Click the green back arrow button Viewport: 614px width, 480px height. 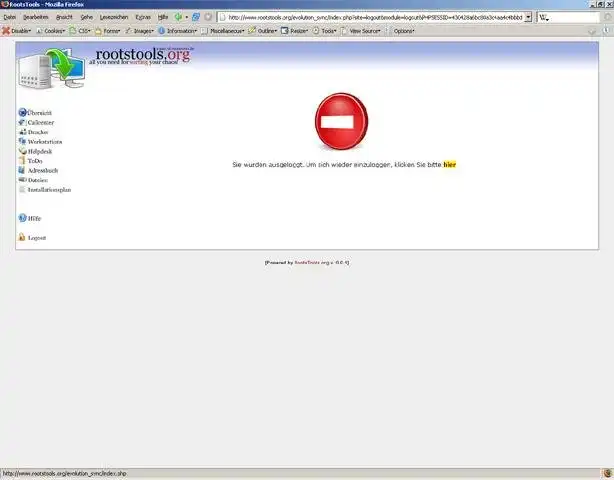click(178, 17)
